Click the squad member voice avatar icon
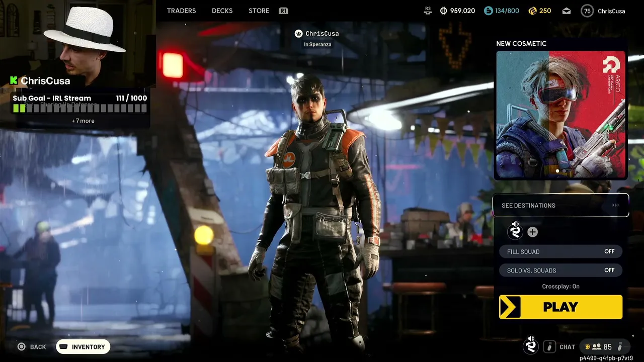Screen dimensions: 644x362 pos(515,231)
